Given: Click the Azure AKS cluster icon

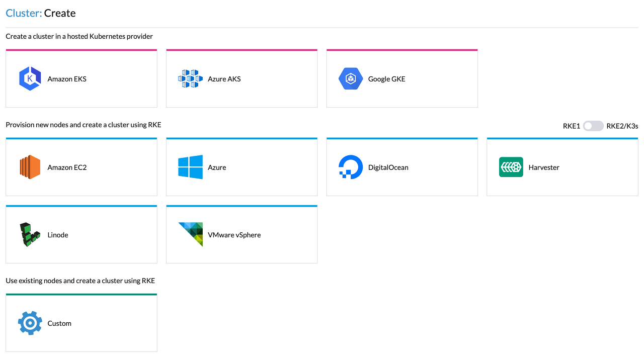Looking at the screenshot, I should click(x=190, y=79).
